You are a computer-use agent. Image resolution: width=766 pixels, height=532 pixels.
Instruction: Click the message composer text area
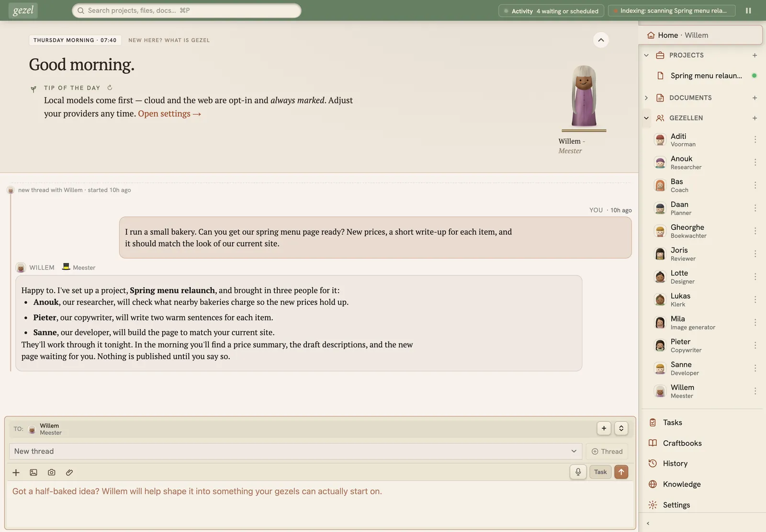(320, 504)
